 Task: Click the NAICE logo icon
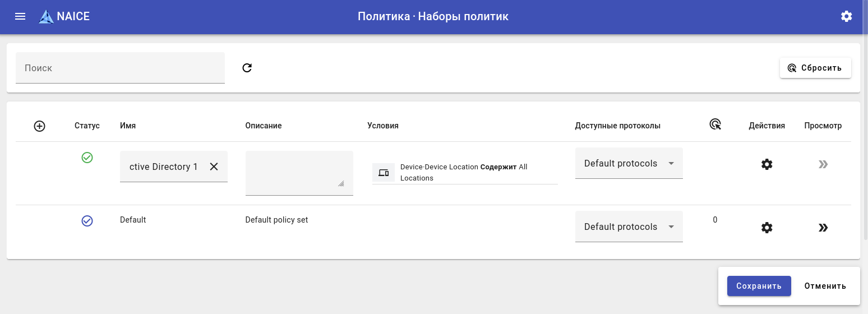[46, 17]
